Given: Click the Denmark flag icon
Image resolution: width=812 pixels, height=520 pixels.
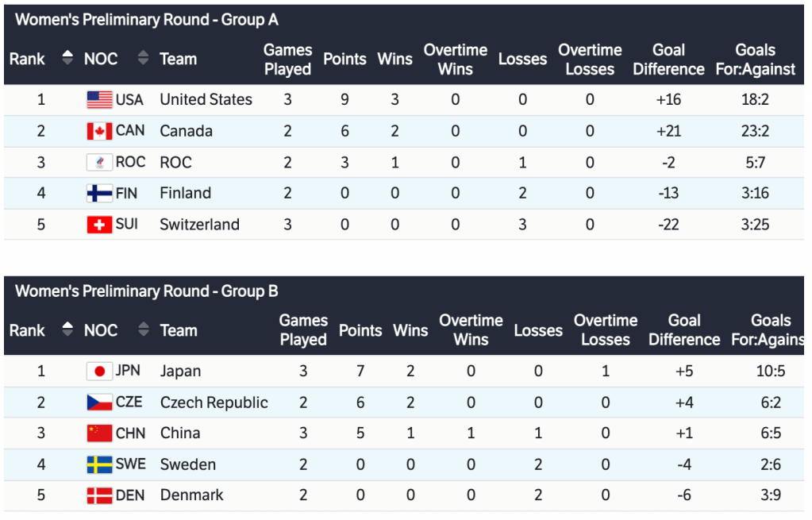Looking at the screenshot, I should point(99,495).
